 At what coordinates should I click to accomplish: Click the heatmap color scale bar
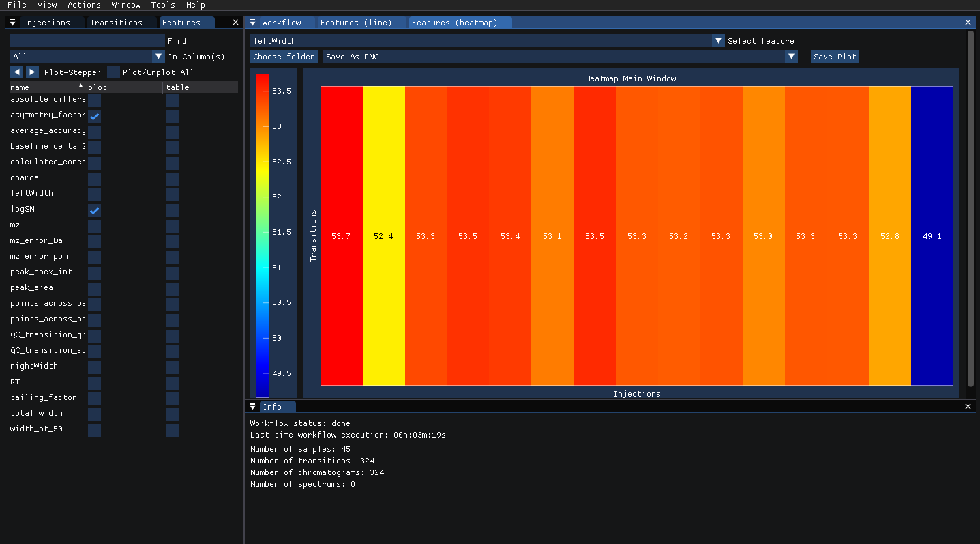point(263,235)
